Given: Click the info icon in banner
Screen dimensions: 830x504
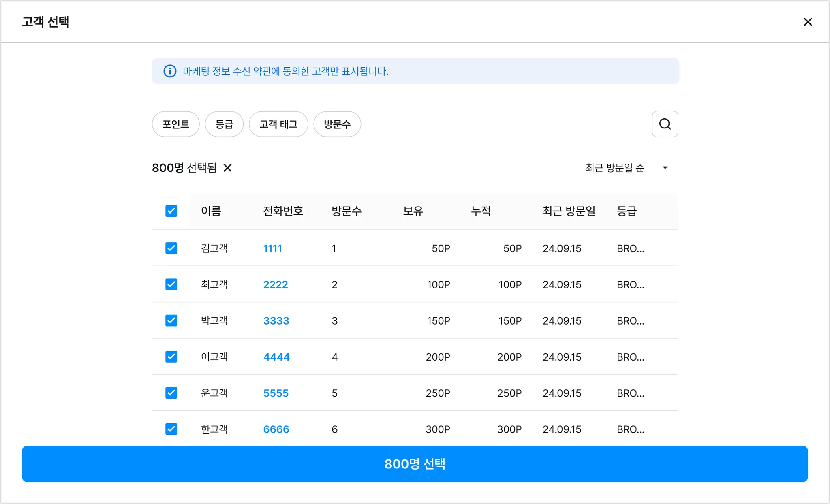Looking at the screenshot, I should [x=170, y=71].
